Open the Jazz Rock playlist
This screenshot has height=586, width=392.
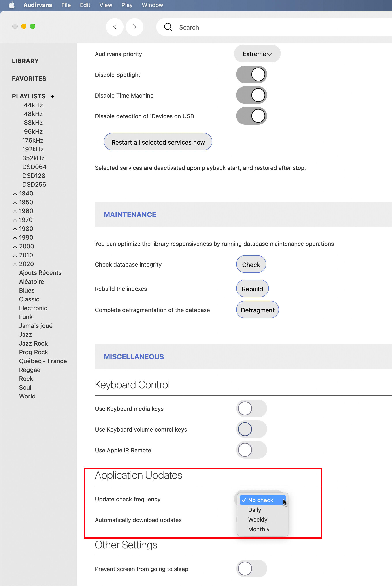(x=33, y=343)
